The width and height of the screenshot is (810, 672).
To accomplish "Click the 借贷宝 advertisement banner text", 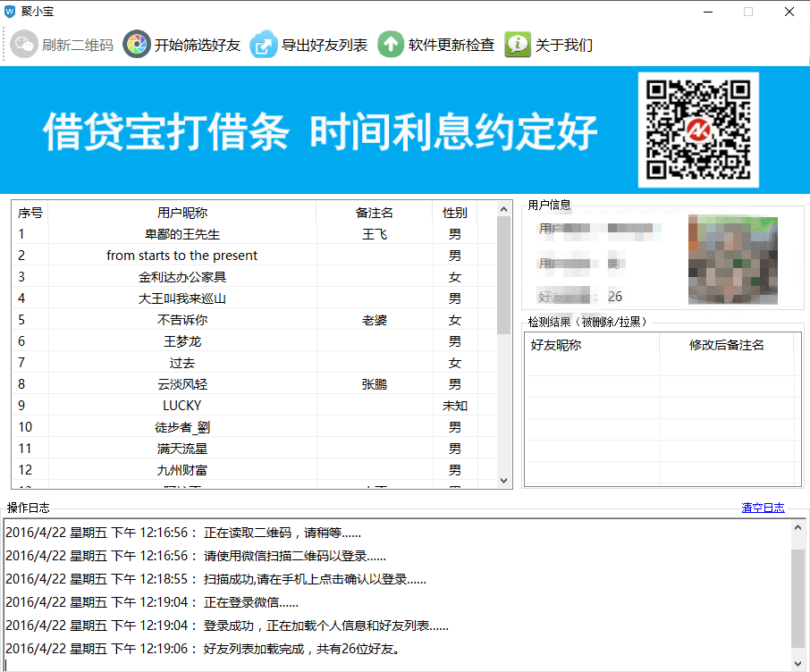I will tap(320, 133).
